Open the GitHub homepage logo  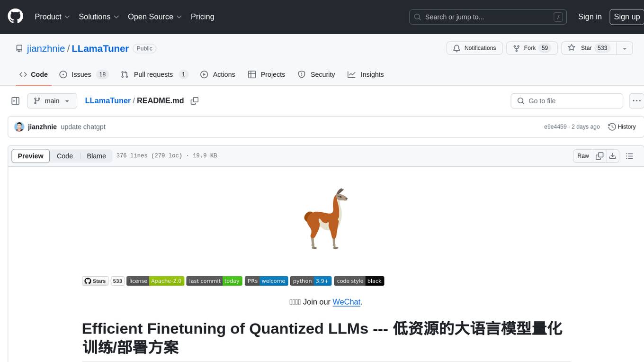click(15, 17)
